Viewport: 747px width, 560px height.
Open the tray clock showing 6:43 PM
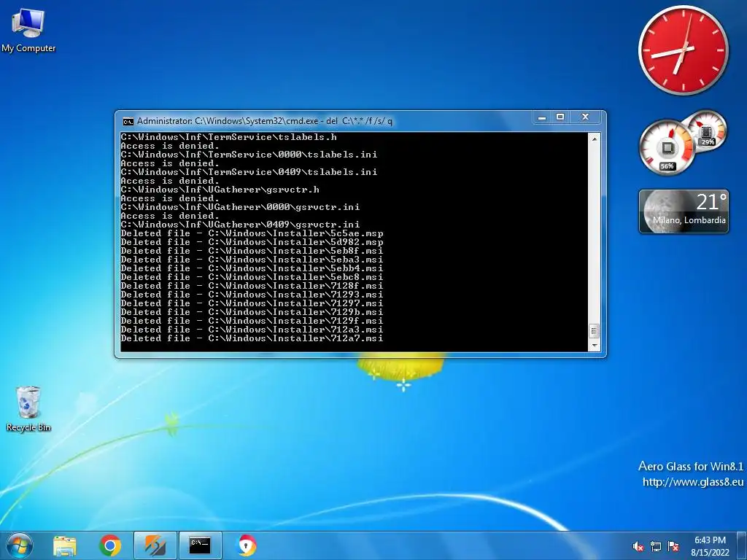tap(710, 540)
